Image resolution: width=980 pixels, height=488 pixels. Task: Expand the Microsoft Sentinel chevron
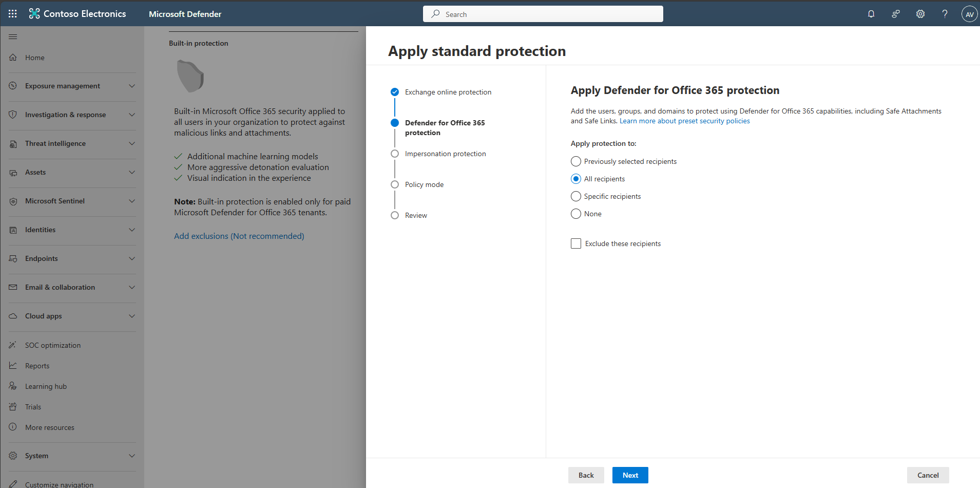click(x=132, y=201)
